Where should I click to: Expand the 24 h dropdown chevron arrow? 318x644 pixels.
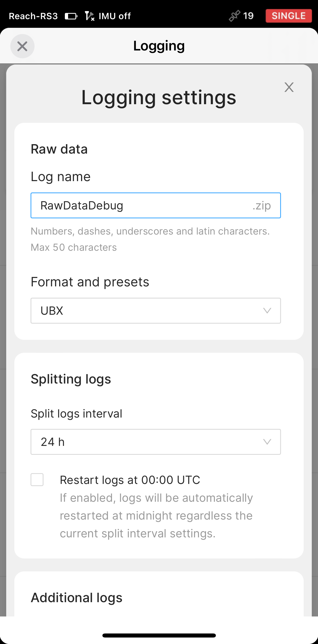tap(267, 442)
